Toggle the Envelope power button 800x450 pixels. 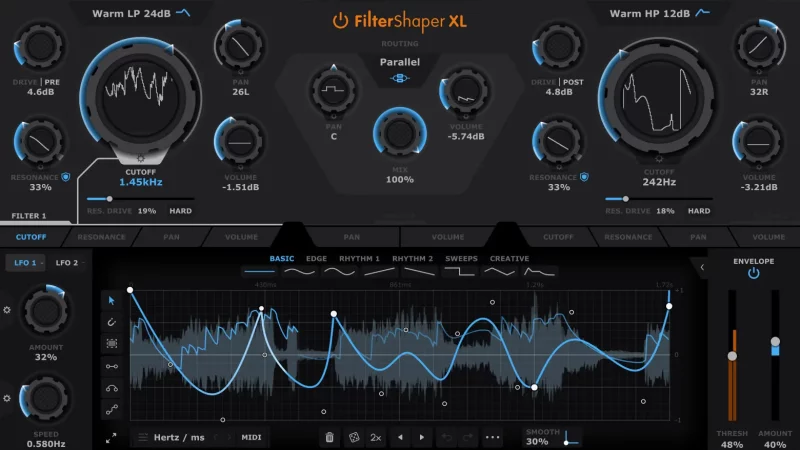coord(753,272)
